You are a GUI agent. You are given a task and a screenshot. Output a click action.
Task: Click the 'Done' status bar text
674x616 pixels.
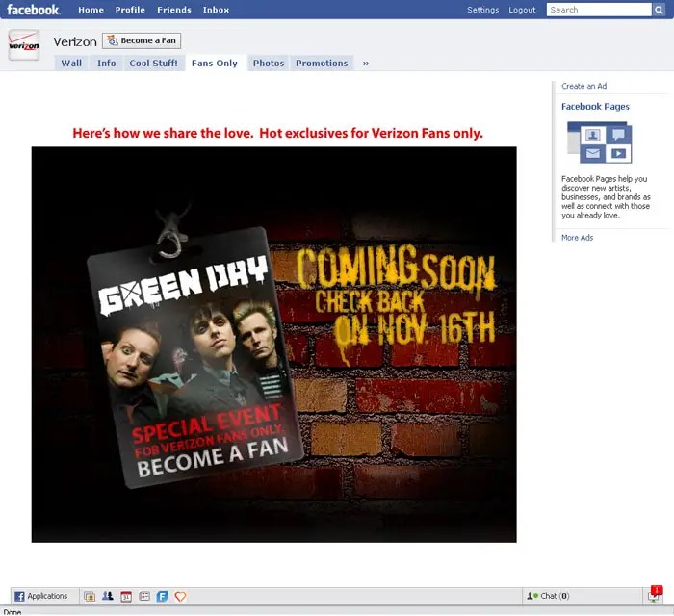12,612
